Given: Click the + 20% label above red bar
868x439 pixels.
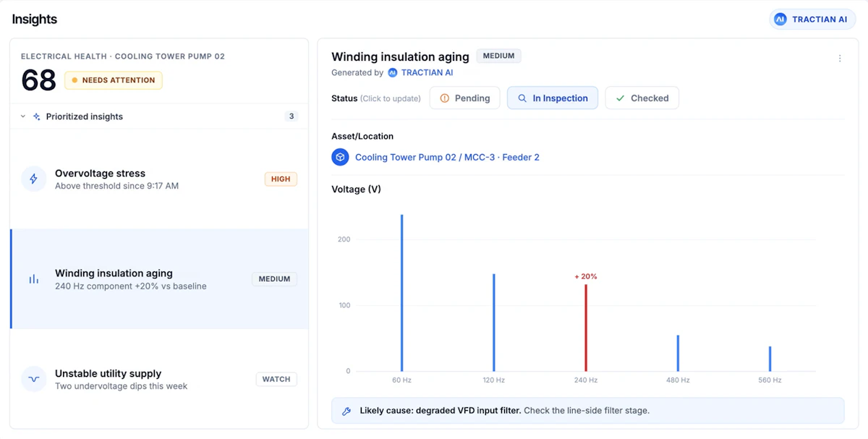Looking at the screenshot, I should (586, 276).
